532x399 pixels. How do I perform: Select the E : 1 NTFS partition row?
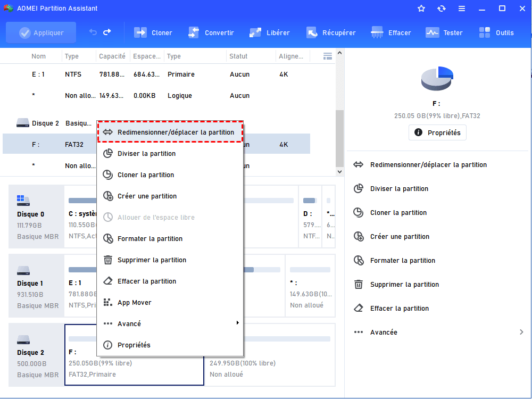pos(156,74)
